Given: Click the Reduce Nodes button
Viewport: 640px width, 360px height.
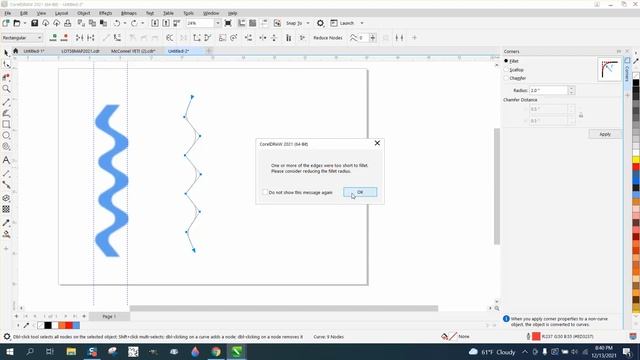Looking at the screenshot, I should point(328,38).
